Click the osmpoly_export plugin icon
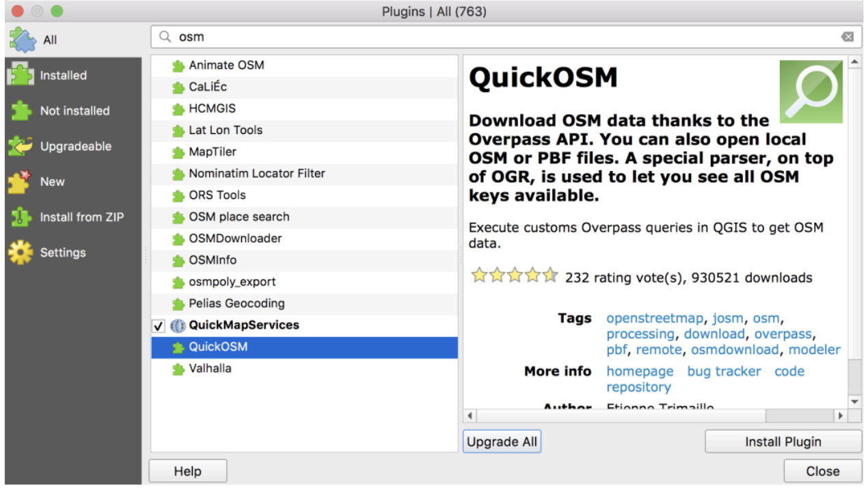868x488 pixels. (178, 282)
